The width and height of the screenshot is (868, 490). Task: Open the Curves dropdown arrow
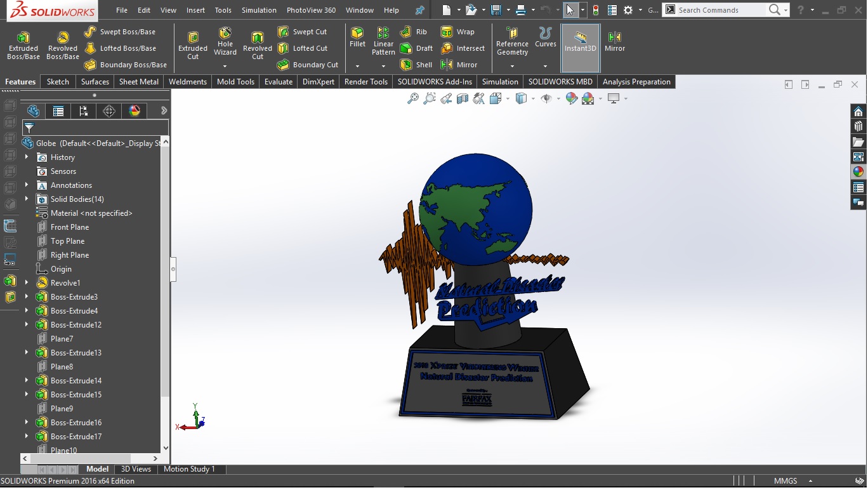(x=545, y=65)
